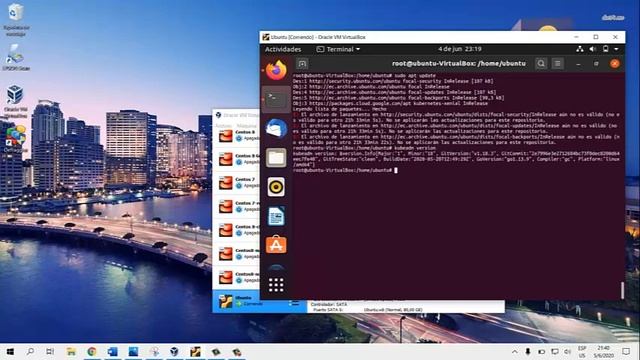Screen dimensions: 640x360
Task: Open Task View on the taskbar
Action: click(50, 351)
